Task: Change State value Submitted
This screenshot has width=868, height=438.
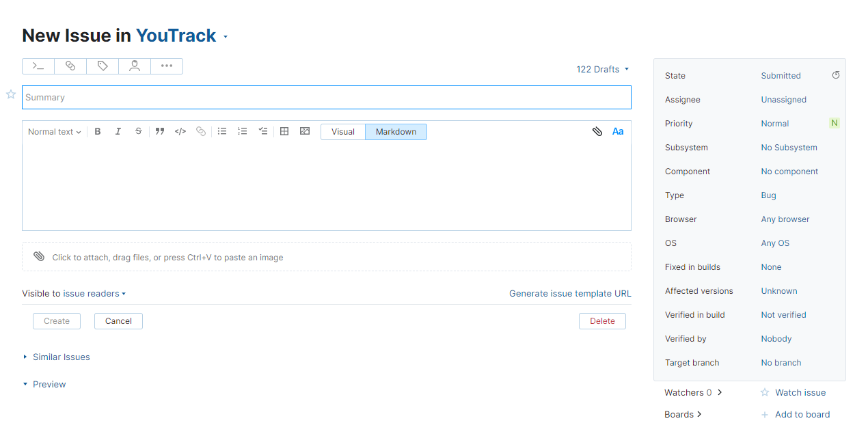Action: click(781, 76)
